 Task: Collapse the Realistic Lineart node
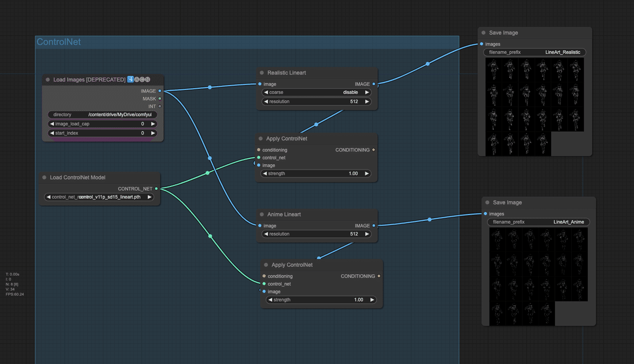[x=261, y=72]
